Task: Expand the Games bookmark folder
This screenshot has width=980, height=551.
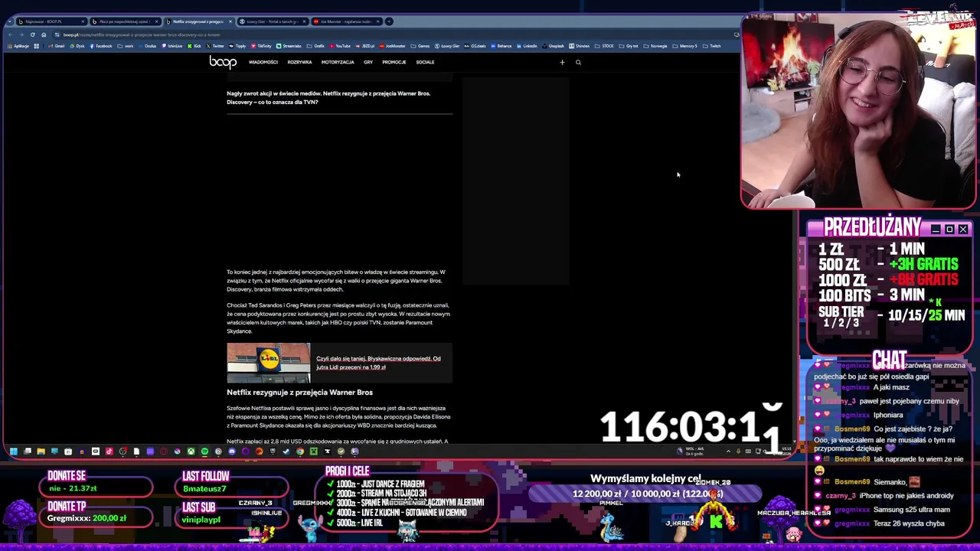Action: [x=420, y=46]
